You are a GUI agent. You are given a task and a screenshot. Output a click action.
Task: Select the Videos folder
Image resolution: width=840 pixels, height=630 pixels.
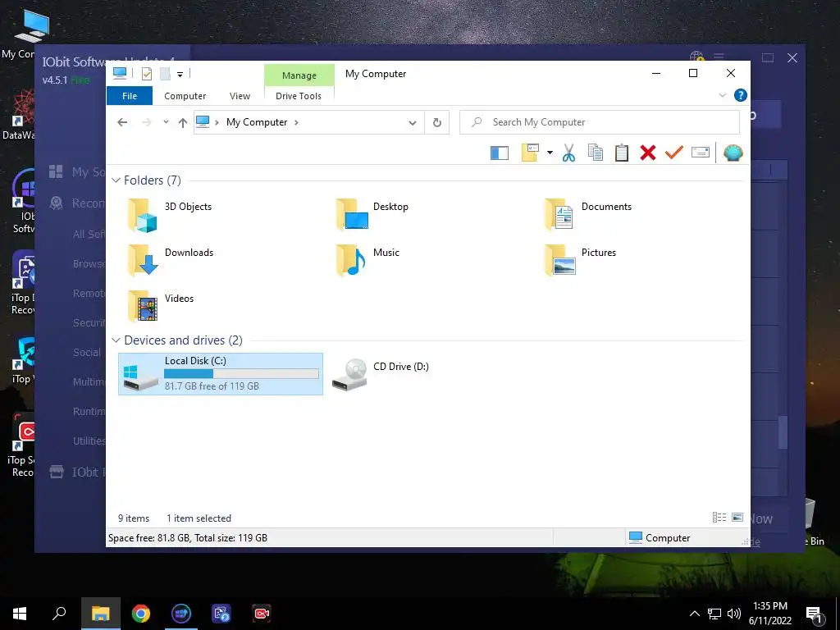click(x=161, y=305)
